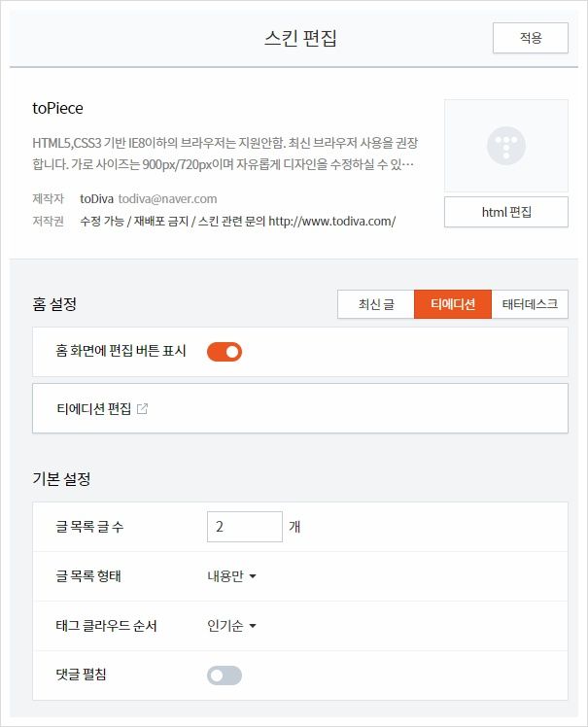Screen dimensions: 588x727
Task: Click the toPiece skin thumbnail icon
Action: [506, 146]
